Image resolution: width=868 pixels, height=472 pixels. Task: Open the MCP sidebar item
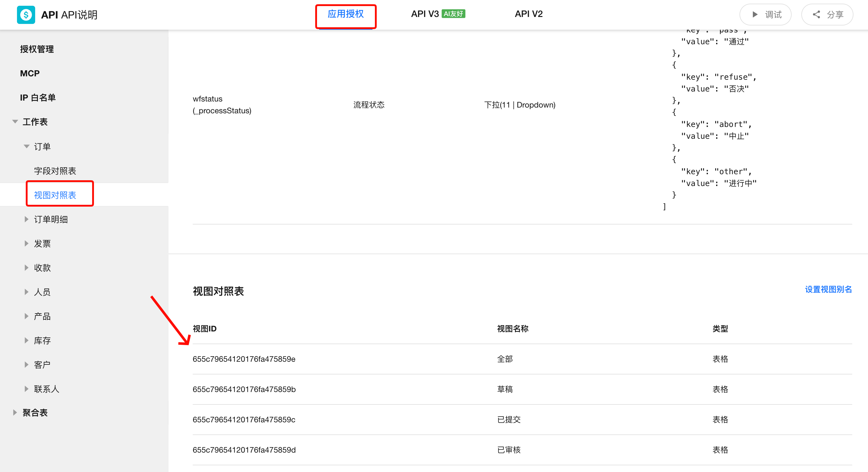[30, 73]
